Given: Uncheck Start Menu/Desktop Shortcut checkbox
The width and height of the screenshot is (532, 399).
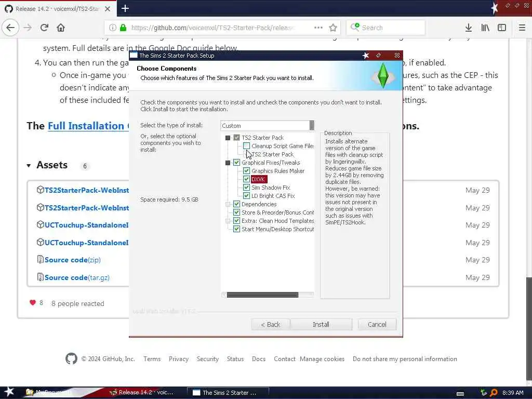Looking at the screenshot, I should point(236,229).
